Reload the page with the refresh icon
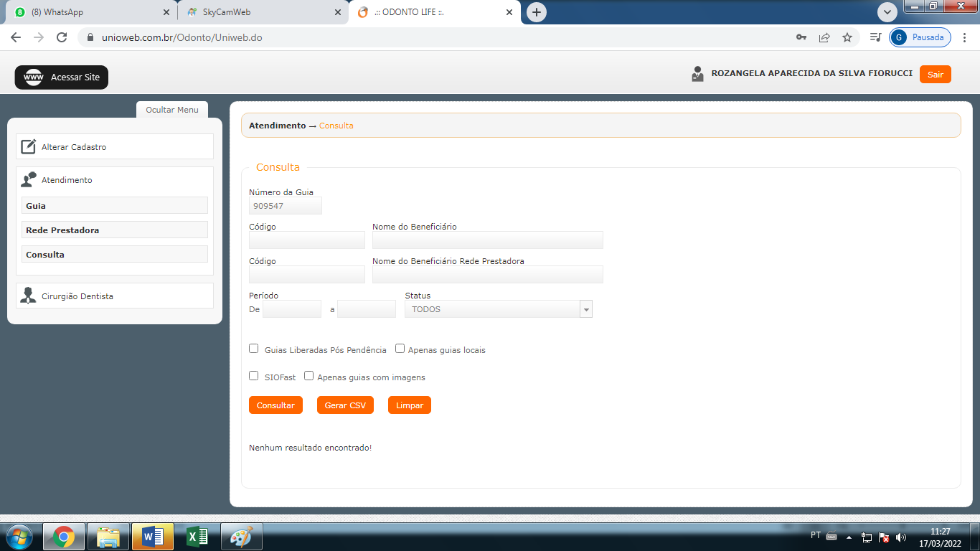Screen dimensions: 980x551 pyautogui.click(x=62, y=37)
